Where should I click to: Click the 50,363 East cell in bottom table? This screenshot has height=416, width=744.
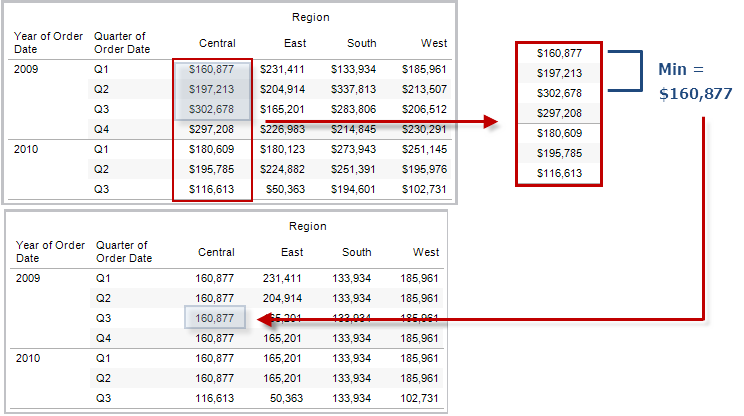tap(291, 398)
